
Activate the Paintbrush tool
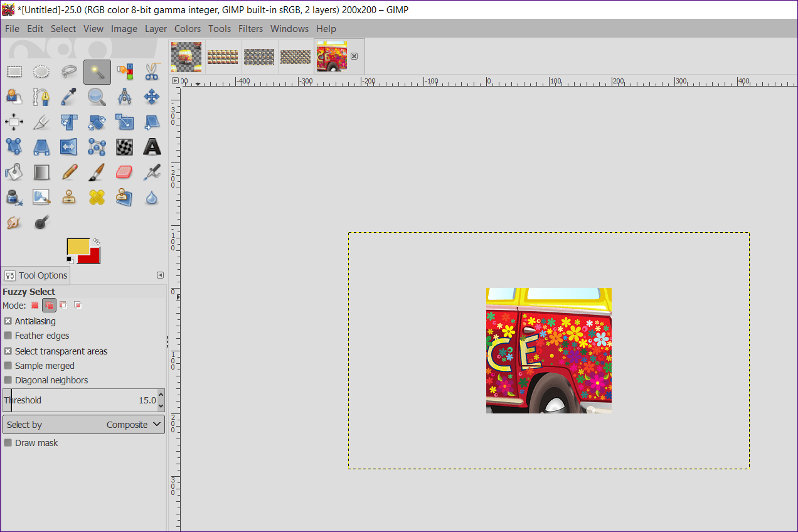click(x=97, y=172)
